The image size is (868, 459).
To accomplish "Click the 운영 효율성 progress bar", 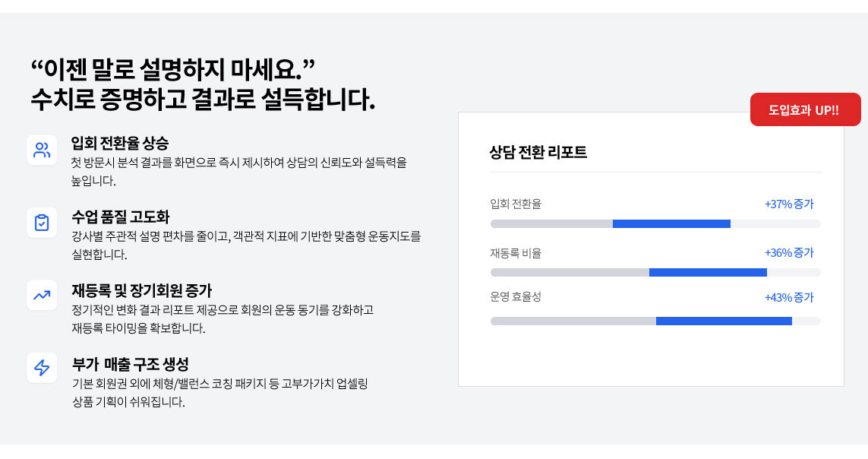I will click(x=655, y=321).
